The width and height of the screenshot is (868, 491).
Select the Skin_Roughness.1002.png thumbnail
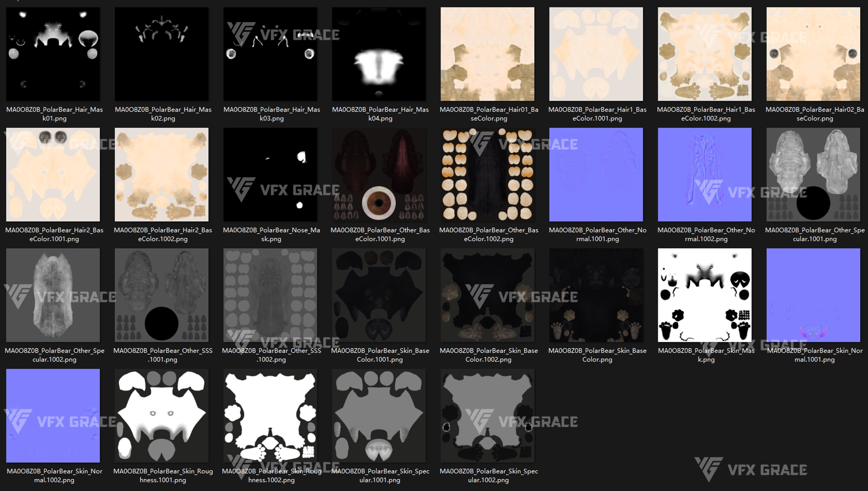(270, 416)
